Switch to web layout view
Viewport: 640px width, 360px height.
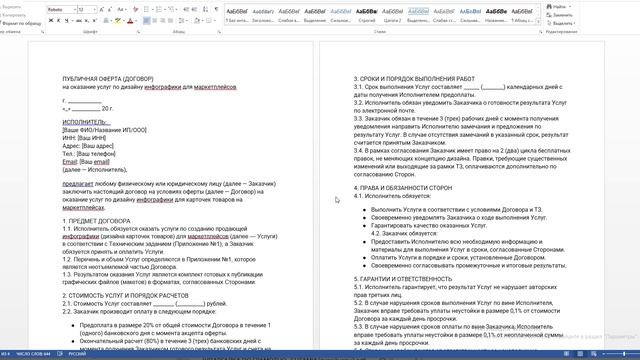pyautogui.click(x=593, y=354)
